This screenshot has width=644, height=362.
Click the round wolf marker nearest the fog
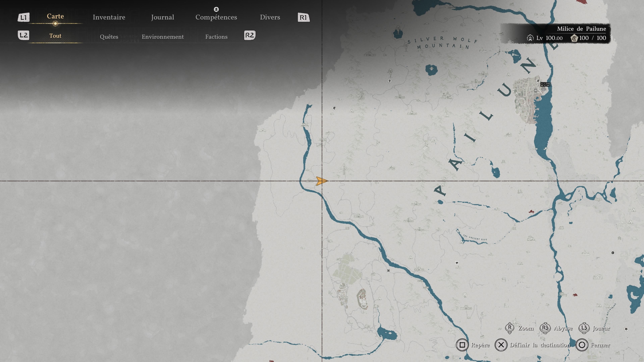[334, 108]
